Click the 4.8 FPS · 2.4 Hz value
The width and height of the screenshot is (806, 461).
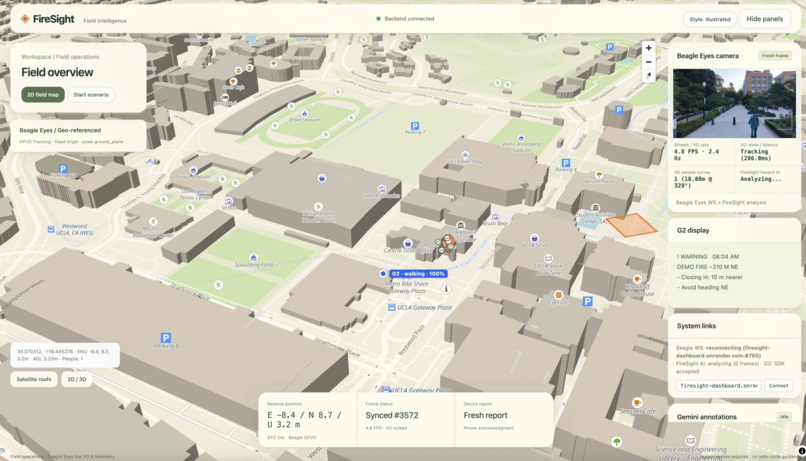(697, 155)
